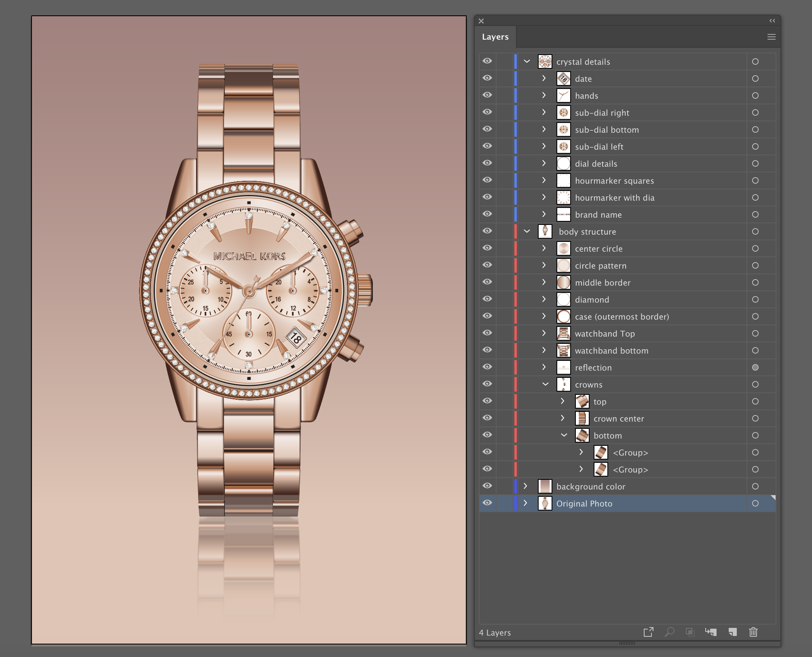Image resolution: width=812 pixels, height=657 pixels.
Task: Select the hourmarker squares layer
Action: (614, 180)
